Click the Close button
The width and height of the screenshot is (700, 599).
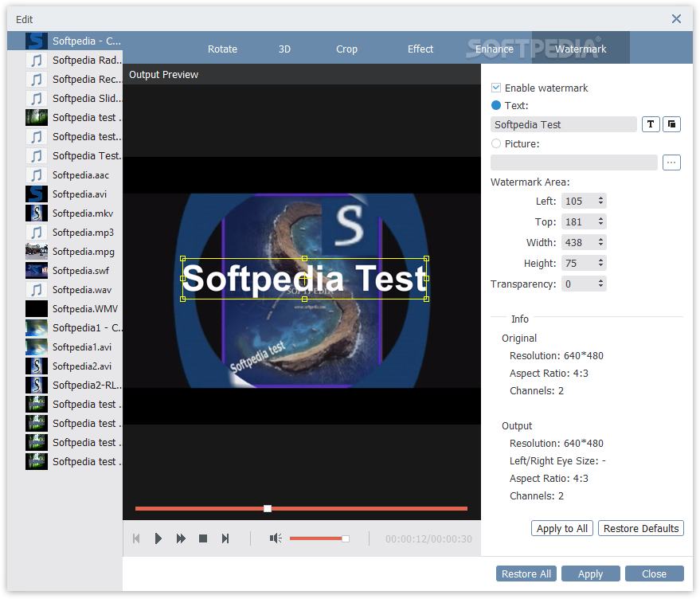(654, 574)
